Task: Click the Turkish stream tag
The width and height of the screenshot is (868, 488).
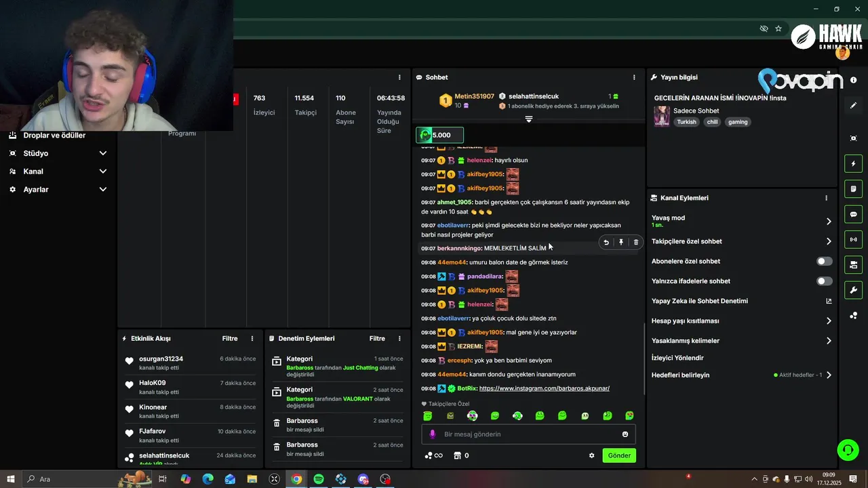Action: [686, 122]
